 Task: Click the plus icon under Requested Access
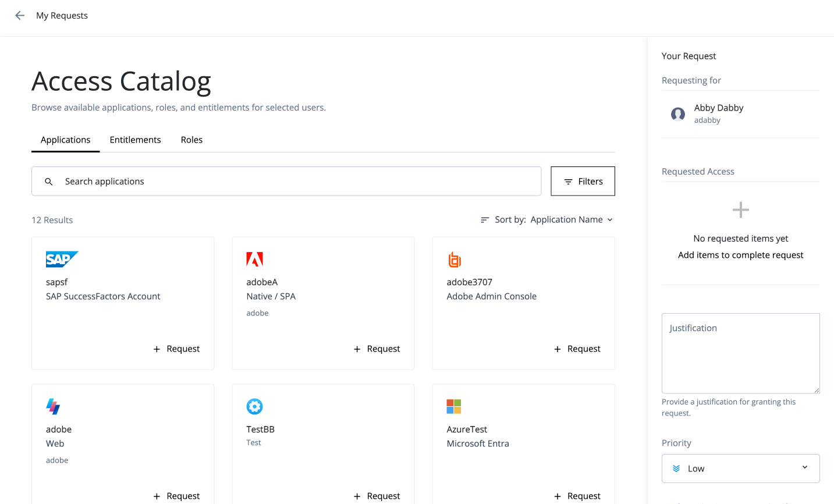pos(740,210)
